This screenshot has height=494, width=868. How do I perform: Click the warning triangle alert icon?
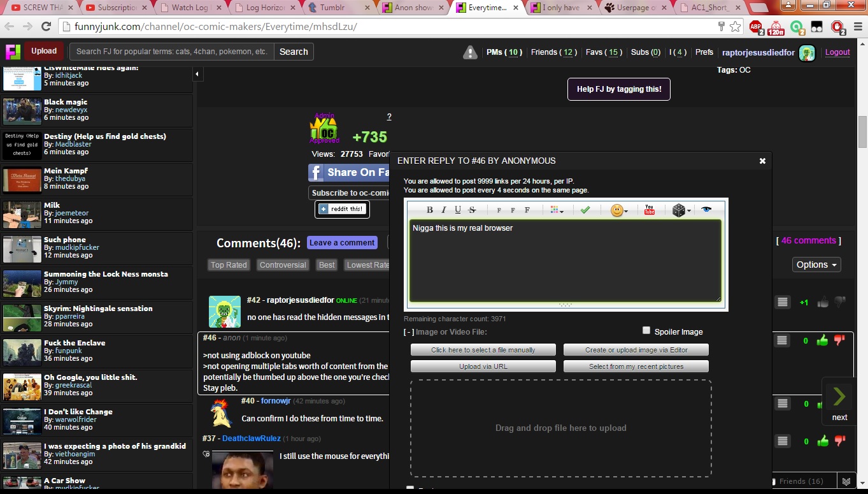point(470,53)
